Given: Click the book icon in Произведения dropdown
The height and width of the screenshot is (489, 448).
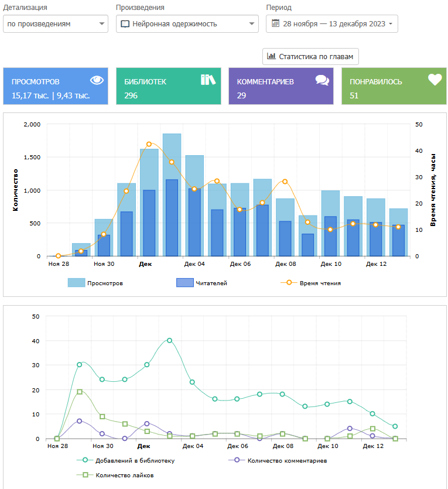Looking at the screenshot, I should coord(125,24).
